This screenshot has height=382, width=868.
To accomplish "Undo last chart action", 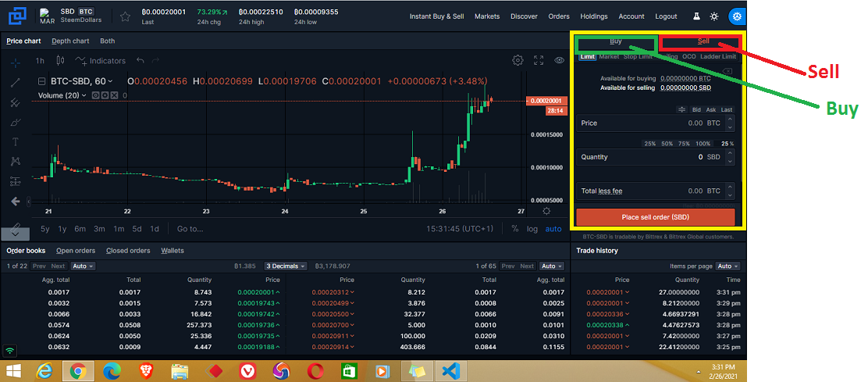I will point(141,60).
